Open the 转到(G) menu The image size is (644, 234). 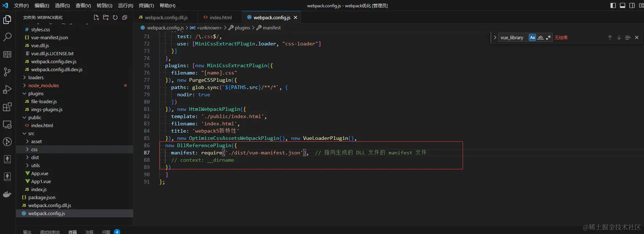coord(104,5)
